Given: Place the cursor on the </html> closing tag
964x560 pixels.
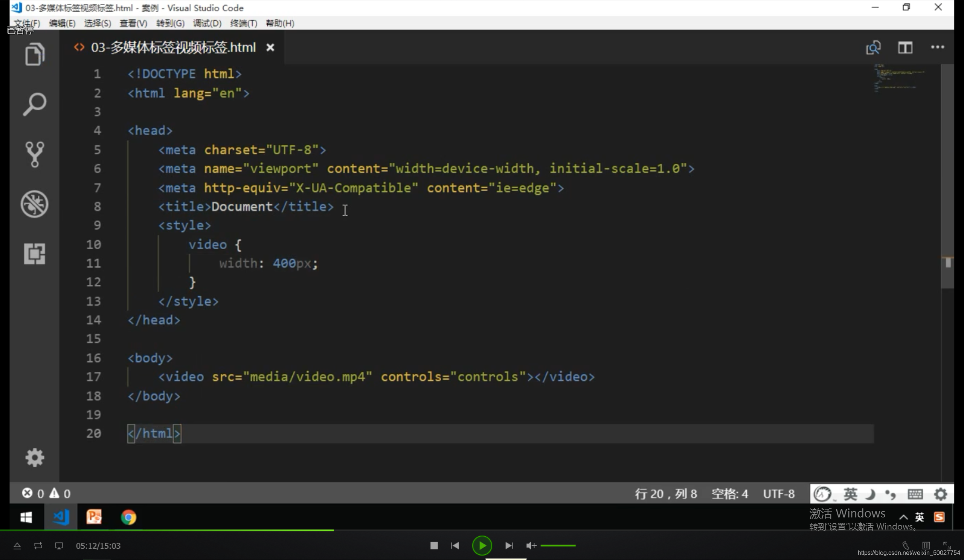Looking at the screenshot, I should (154, 433).
